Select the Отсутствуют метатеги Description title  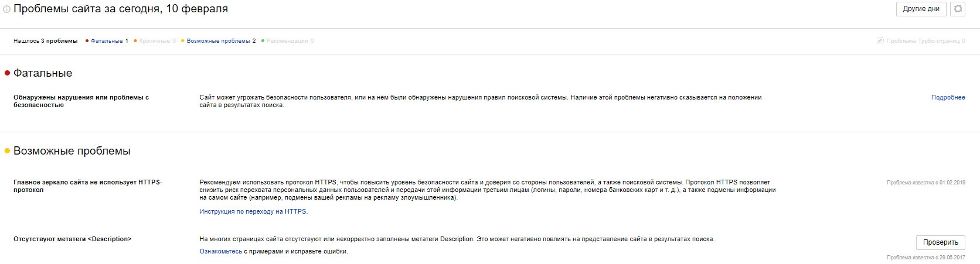[x=72, y=239]
